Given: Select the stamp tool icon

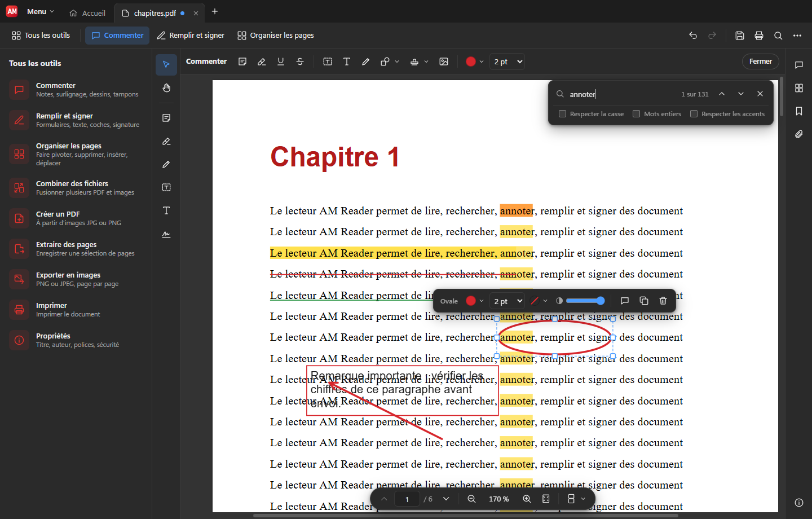Looking at the screenshot, I should pos(414,61).
